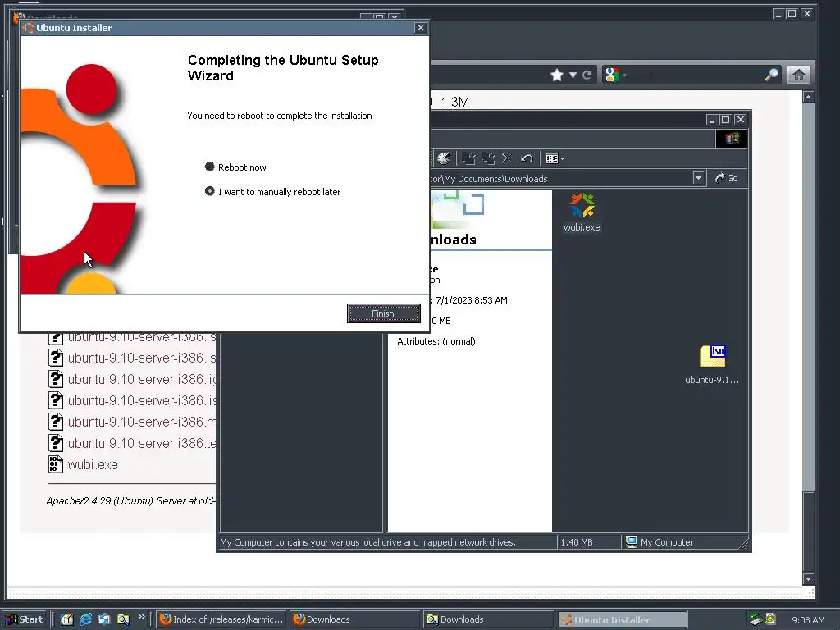Click the ubuntu-9.10-server-i386.m link
This screenshot has width=840, height=630.
pyautogui.click(x=142, y=422)
